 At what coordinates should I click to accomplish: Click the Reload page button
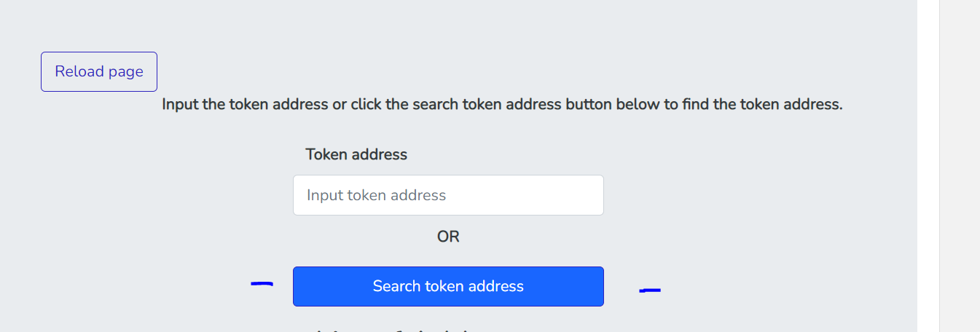pyautogui.click(x=99, y=71)
